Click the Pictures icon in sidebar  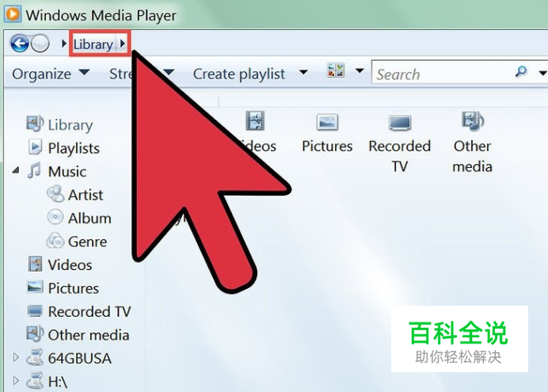[x=35, y=287]
